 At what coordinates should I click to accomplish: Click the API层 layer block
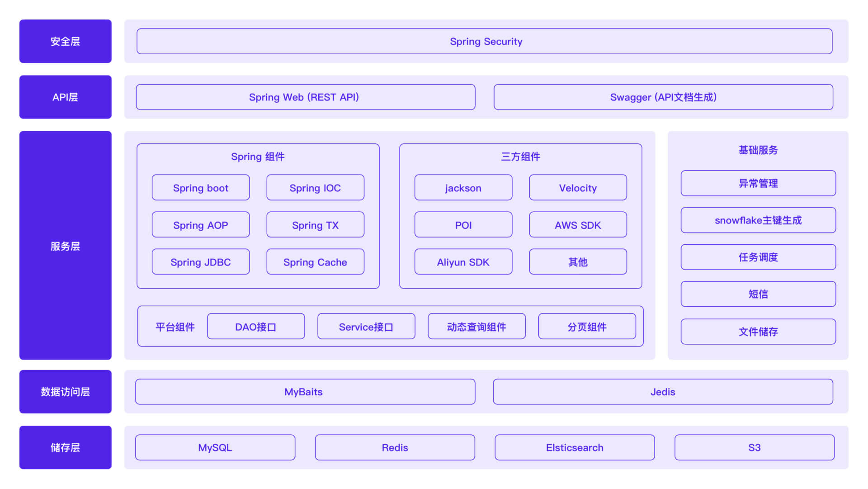click(x=65, y=97)
